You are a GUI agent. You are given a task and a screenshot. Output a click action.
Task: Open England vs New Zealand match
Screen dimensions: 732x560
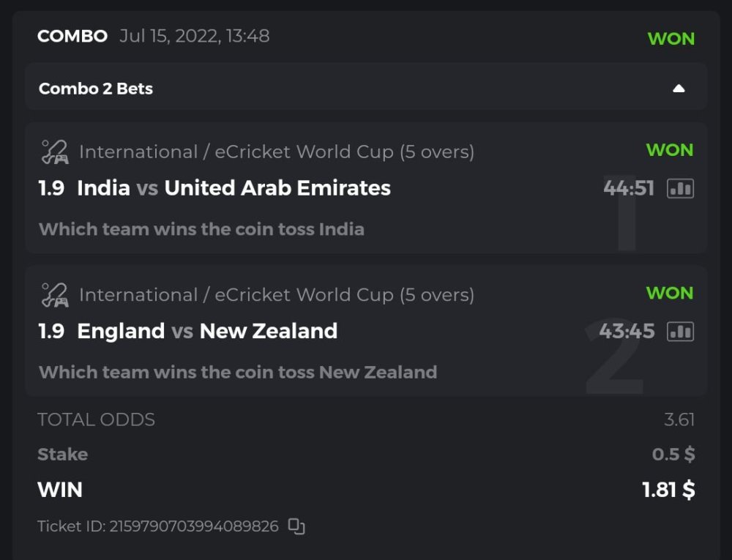pyautogui.click(x=207, y=331)
